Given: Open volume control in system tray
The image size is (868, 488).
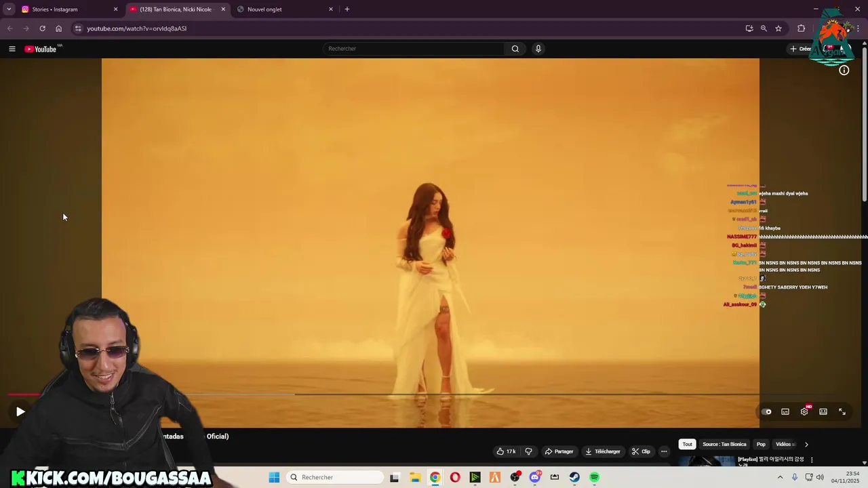Looking at the screenshot, I should point(820,477).
